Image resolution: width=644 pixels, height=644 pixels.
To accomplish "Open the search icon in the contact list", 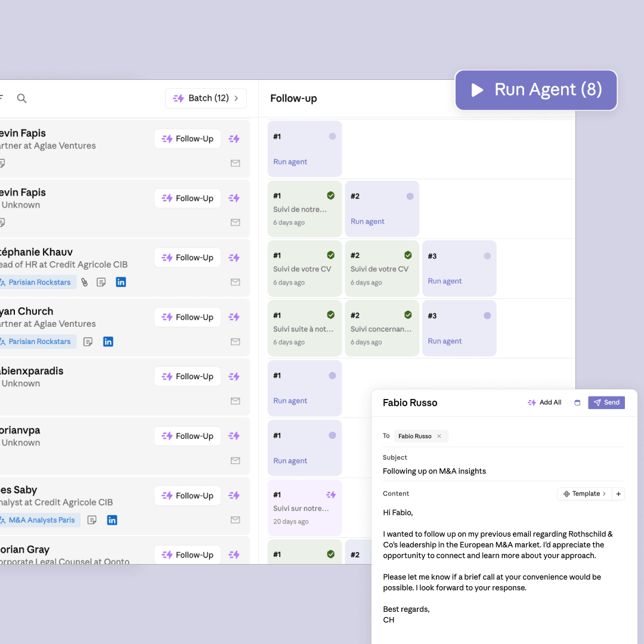I will pos(21,98).
